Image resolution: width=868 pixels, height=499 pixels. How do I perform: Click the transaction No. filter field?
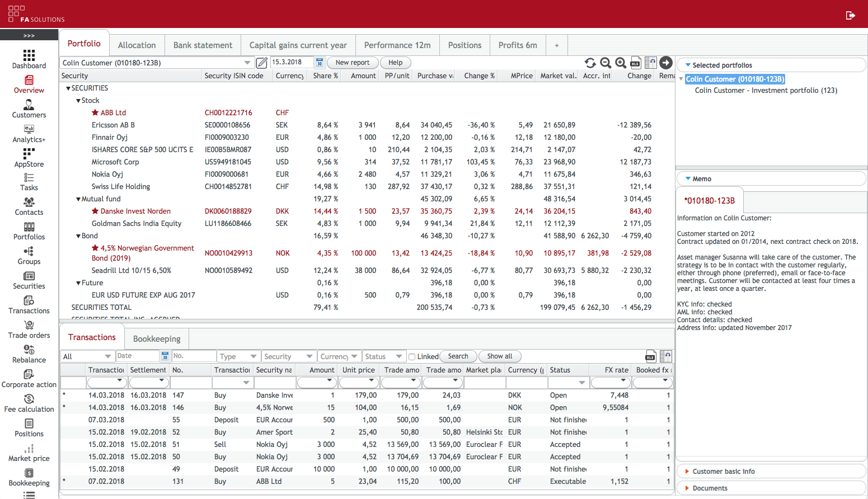click(x=194, y=356)
